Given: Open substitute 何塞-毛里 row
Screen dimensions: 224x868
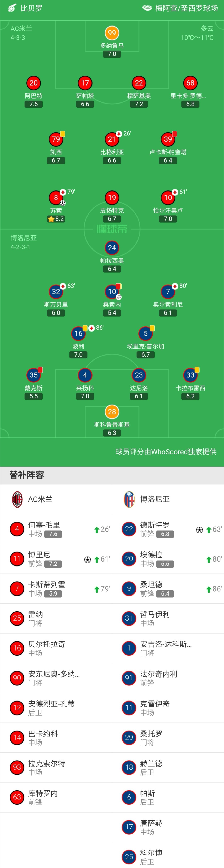Looking at the screenshot, I should [x=56, y=529].
